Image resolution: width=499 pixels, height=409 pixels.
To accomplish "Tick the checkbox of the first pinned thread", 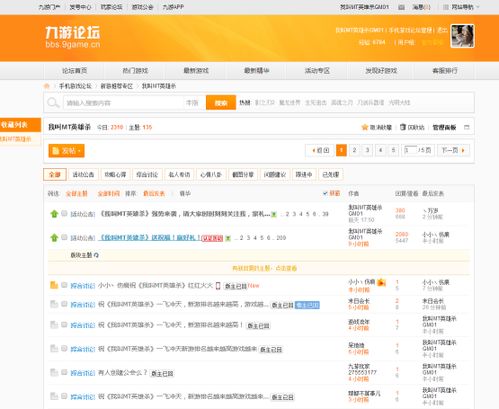I will [x=64, y=213].
